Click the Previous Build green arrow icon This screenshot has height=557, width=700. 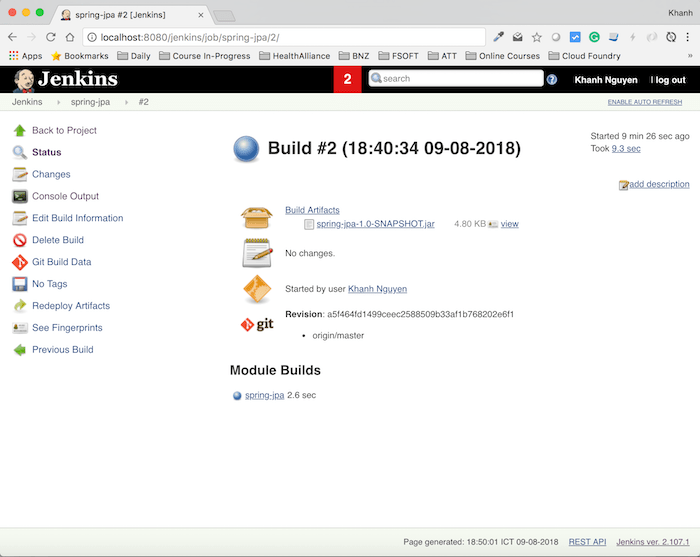pyautogui.click(x=20, y=350)
